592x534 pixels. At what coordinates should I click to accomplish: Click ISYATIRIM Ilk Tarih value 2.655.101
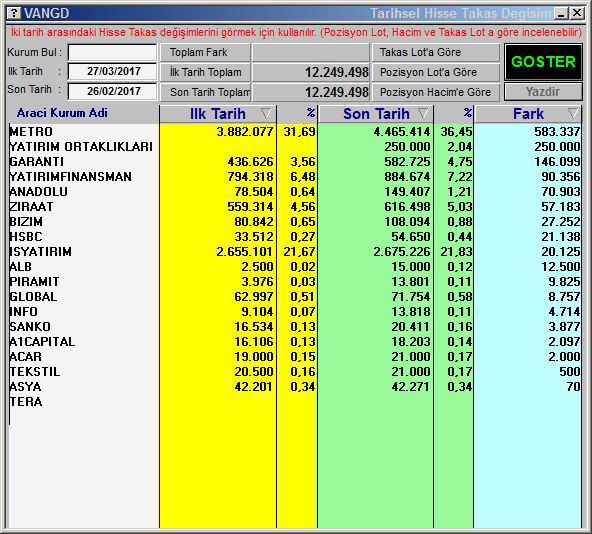coord(245,252)
